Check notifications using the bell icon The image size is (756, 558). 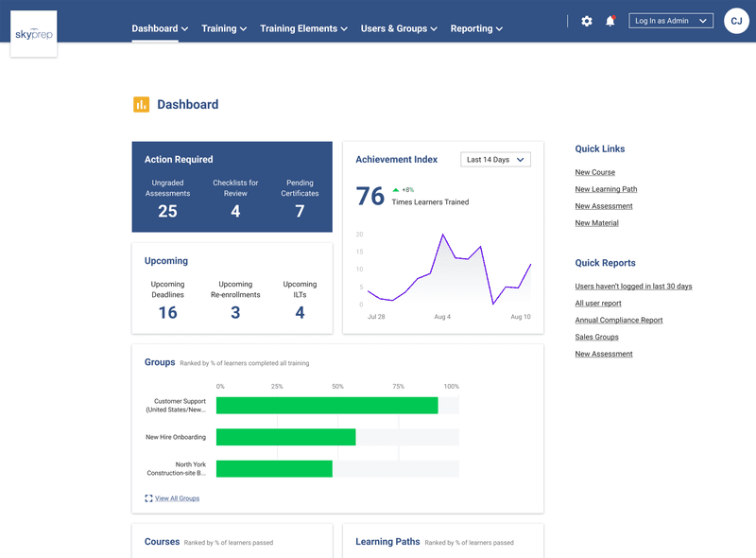(610, 20)
